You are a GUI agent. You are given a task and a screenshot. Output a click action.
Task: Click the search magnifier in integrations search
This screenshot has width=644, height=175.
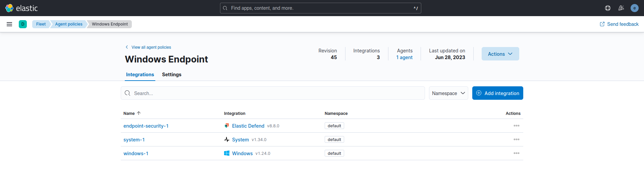(127, 93)
